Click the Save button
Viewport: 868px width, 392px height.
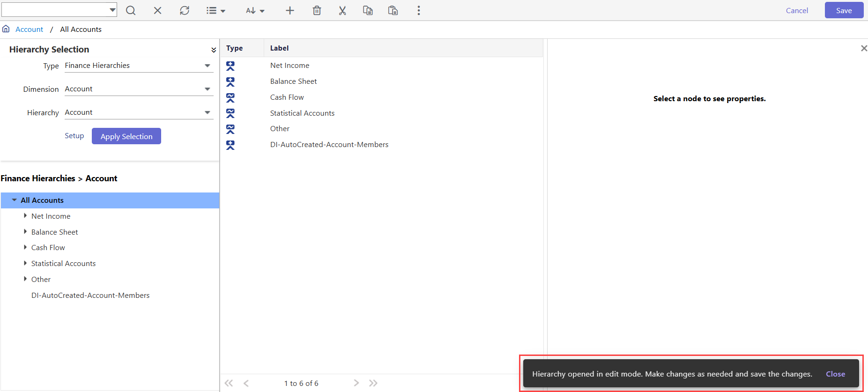click(x=844, y=10)
